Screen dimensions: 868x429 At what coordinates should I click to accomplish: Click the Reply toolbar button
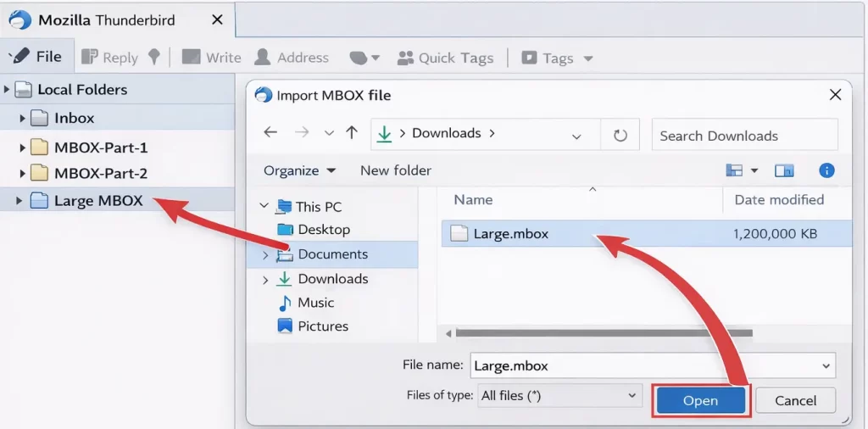point(109,58)
